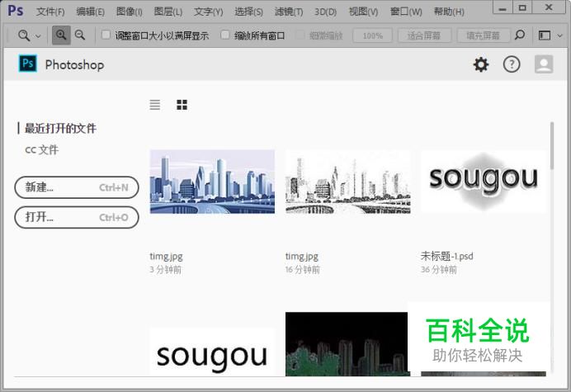Select the zoom in magnifier icon
Screen dimensions: 571x392
point(61,35)
